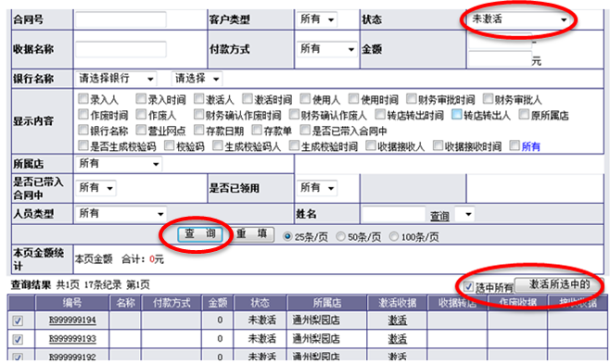610x364 pixels.
Task: Check the 原所属店 checkbox
Action: 524,115
